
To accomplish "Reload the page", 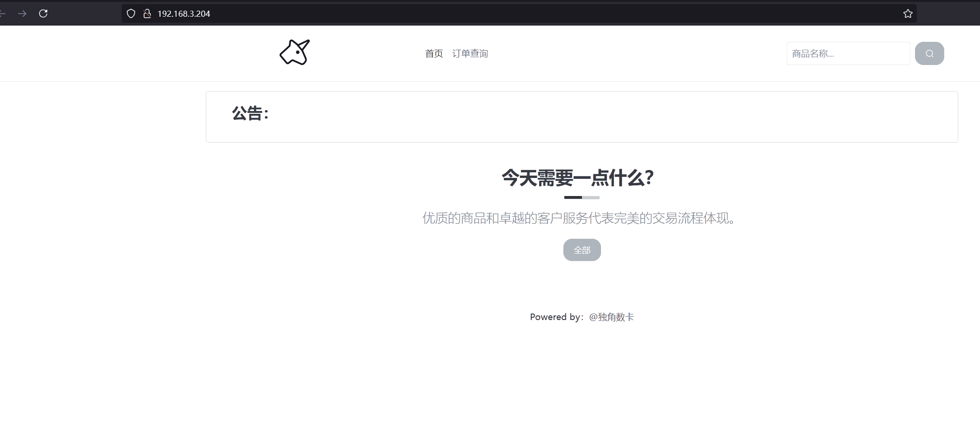I will 44,13.
